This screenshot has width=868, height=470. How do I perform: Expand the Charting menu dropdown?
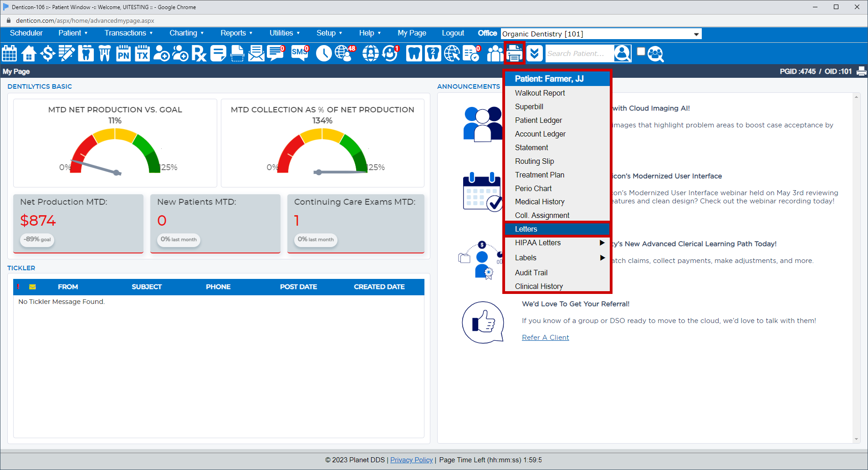point(186,33)
